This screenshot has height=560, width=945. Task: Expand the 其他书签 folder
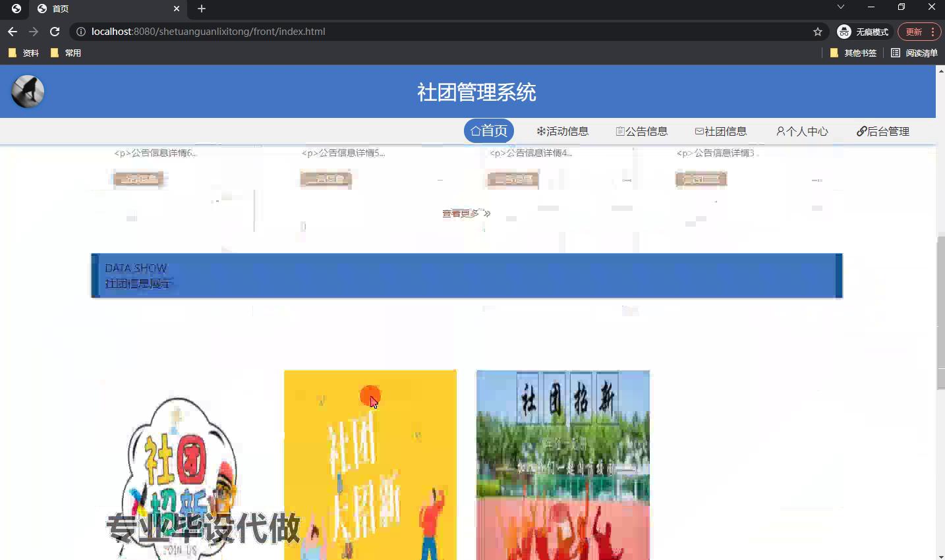tap(853, 53)
